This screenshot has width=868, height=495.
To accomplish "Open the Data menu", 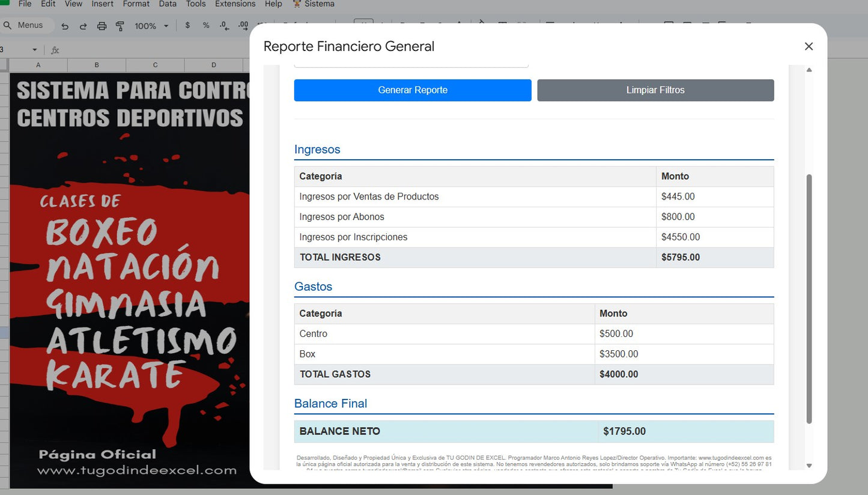I will click(167, 4).
